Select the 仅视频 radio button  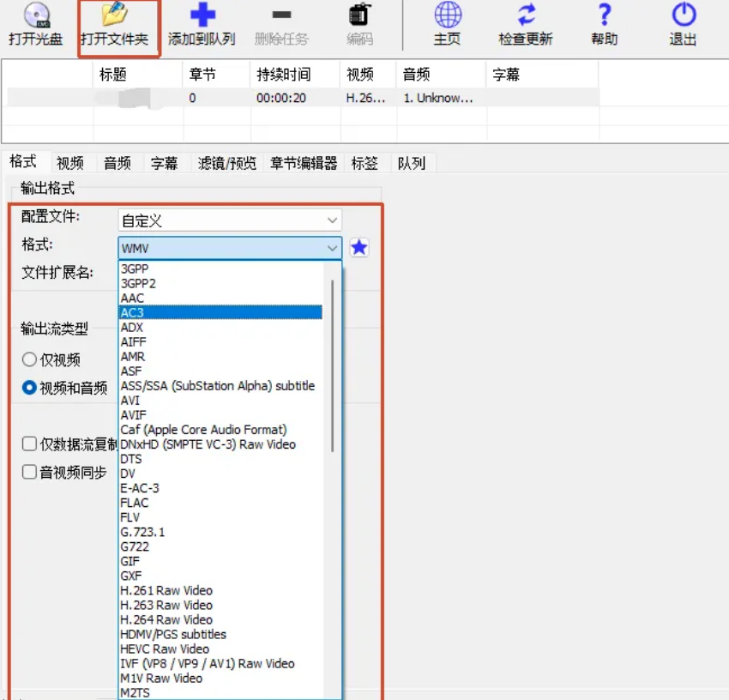[29, 359]
